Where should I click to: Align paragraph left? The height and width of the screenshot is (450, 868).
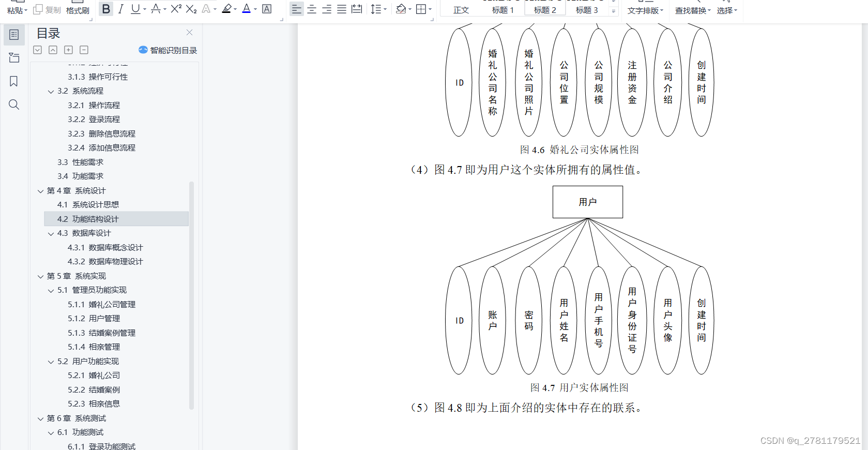[296, 9]
